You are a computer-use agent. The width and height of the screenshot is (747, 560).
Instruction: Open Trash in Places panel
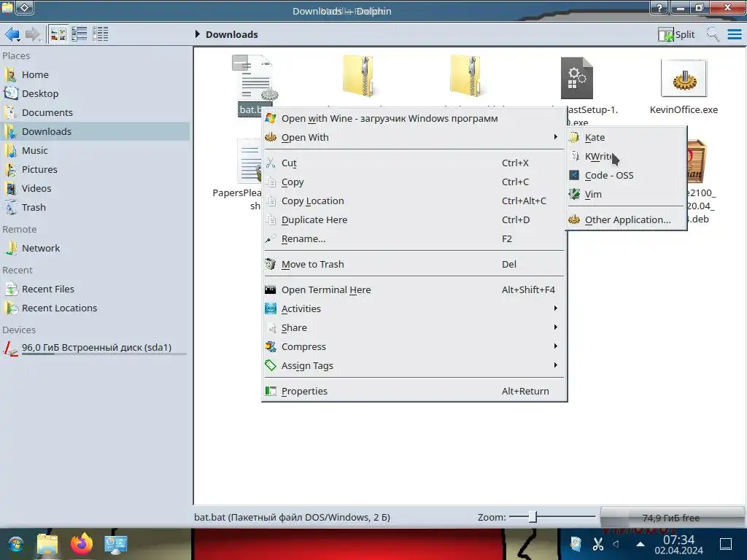(96, 208)
